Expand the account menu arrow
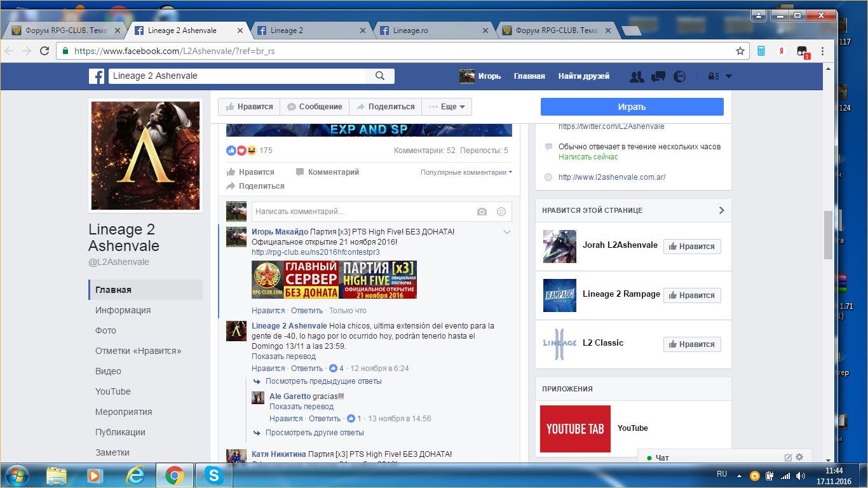This screenshot has width=868, height=488. (x=729, y=76)
